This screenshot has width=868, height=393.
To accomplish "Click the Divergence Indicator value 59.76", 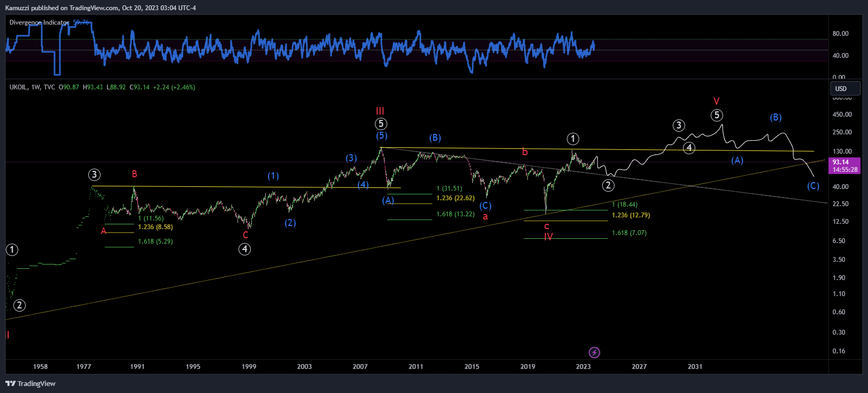I will point(81,22).
